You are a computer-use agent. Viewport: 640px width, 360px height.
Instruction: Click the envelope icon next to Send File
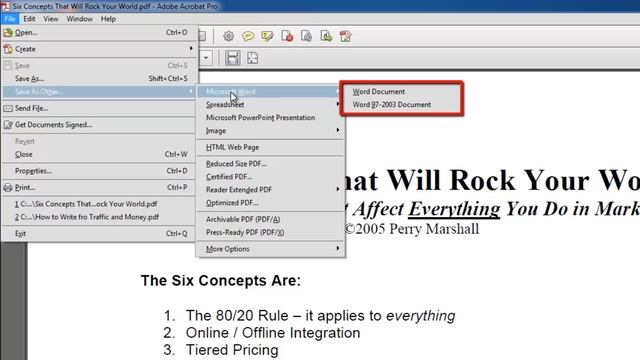8,108
